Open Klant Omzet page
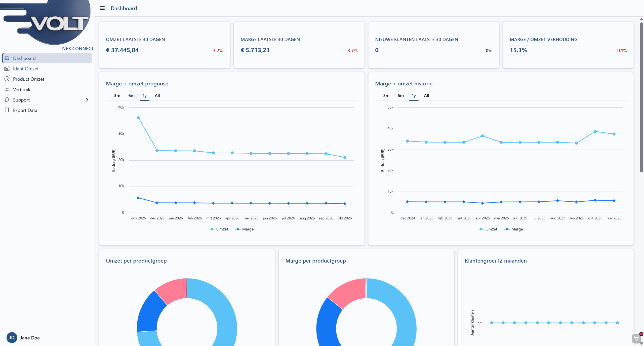 pyautogui.click(x=26, y=68)
